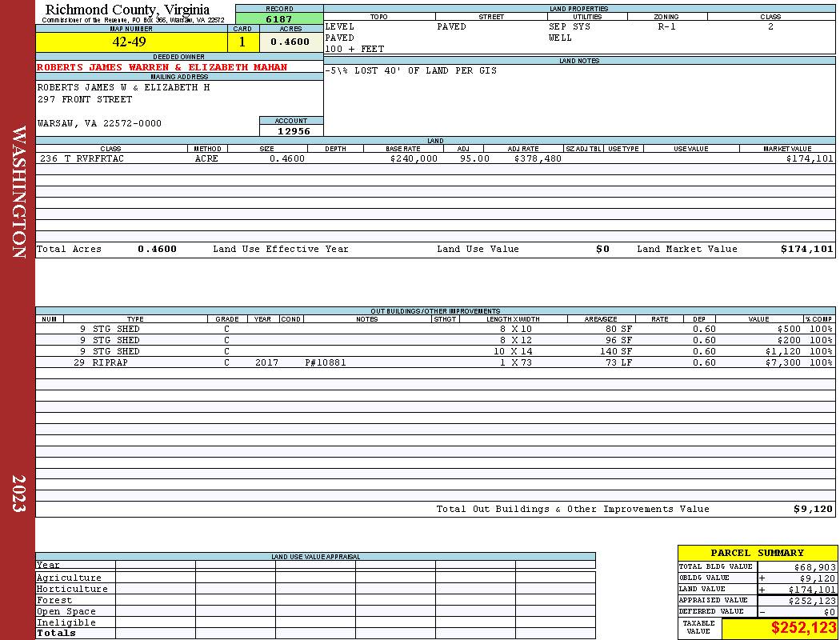This screenshot has width=840, height=640.
Task: Click the MARKET VALUE column header
Action: pyautogui.click(x=787, y=149)
